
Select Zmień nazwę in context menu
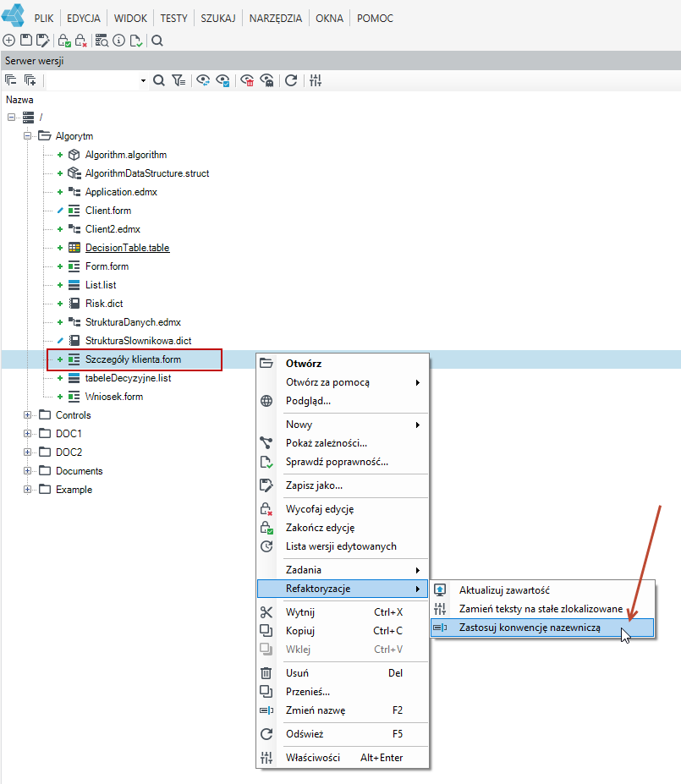click(x=343, y=710)
